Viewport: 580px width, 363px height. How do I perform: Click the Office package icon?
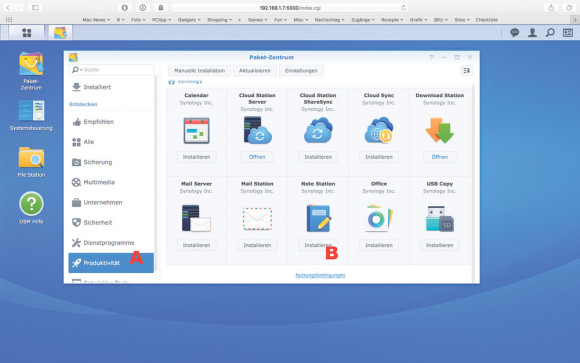pyautogui.click(x=379, y=218)
